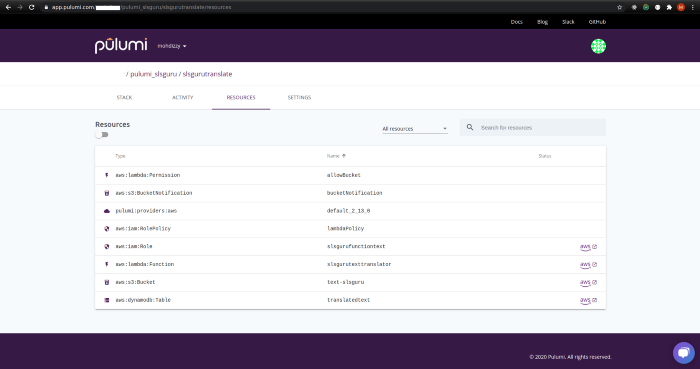Open AWS console link for translatedtext
700x369 pixels.
pos(588,300)
